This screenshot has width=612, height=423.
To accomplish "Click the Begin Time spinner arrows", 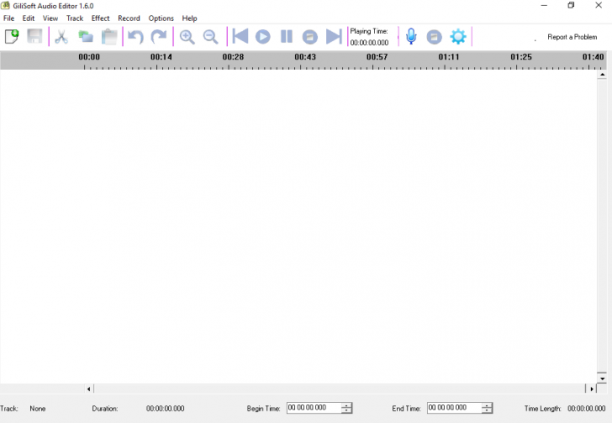I will tap(347, 408).
